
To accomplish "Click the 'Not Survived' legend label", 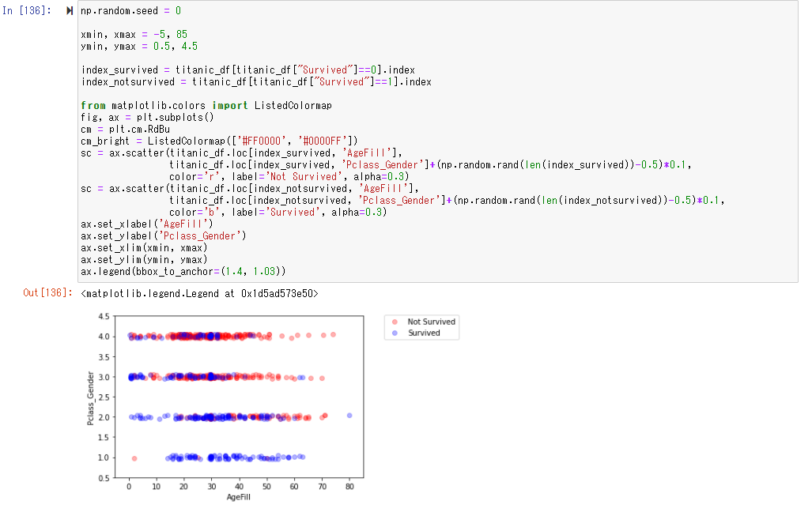I will pos(432,322).
